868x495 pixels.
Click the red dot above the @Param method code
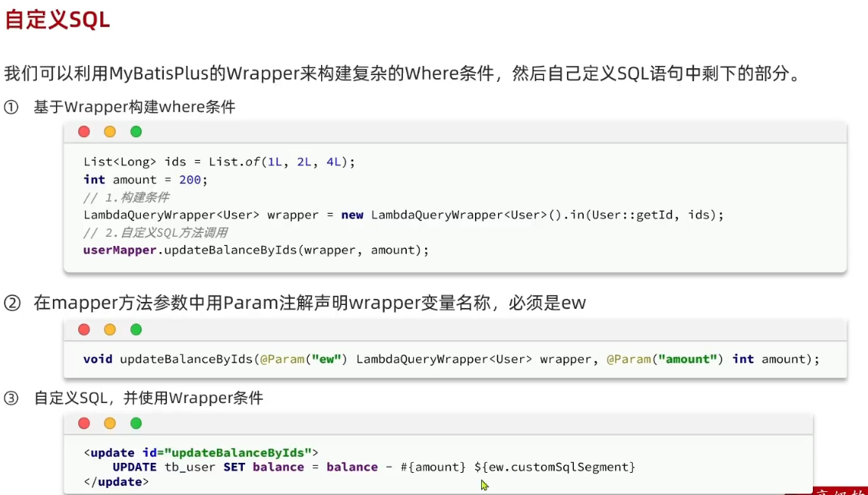tap(84, 329)
